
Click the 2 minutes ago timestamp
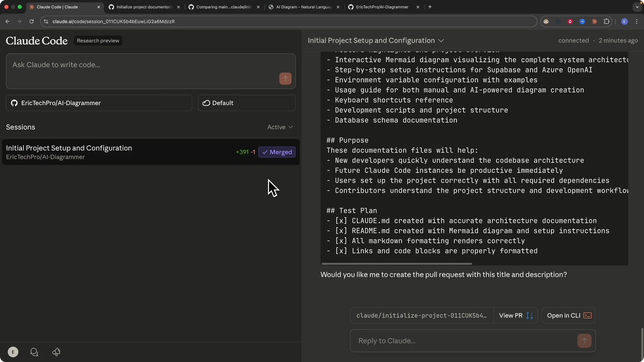coord(618,41)
